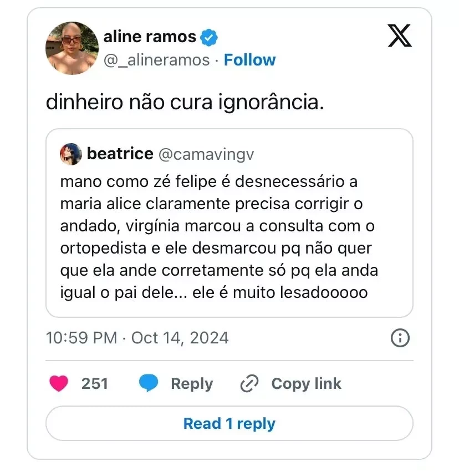This screenshot has height=476, width=459.
Task: Click the chain link icon
Action: coord(249,383)
